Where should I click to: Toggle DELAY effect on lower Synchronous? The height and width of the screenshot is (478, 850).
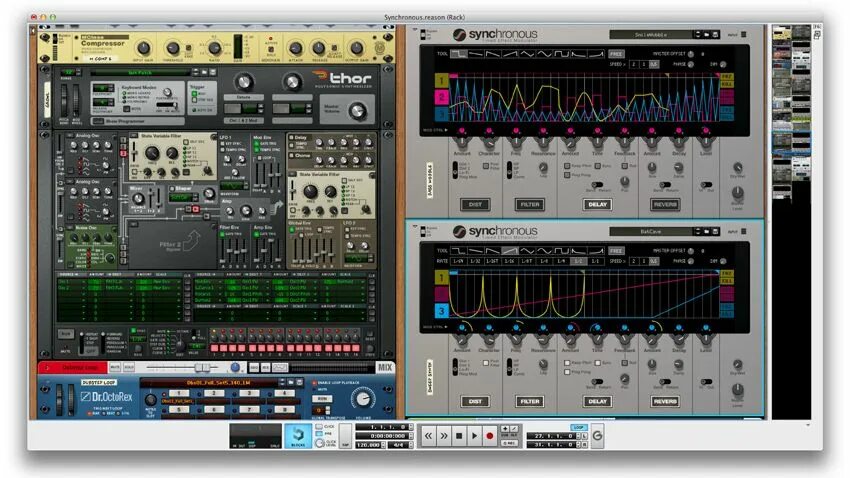(597, 401)
